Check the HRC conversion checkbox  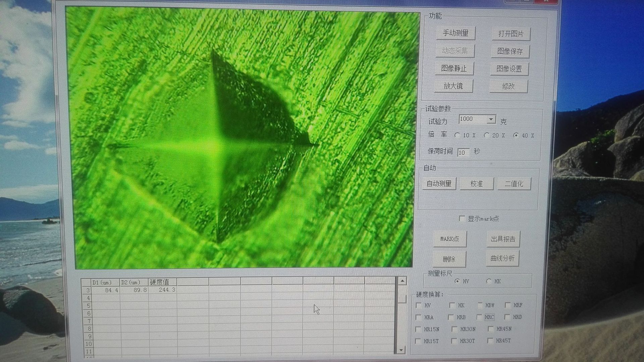coord(479,317)
